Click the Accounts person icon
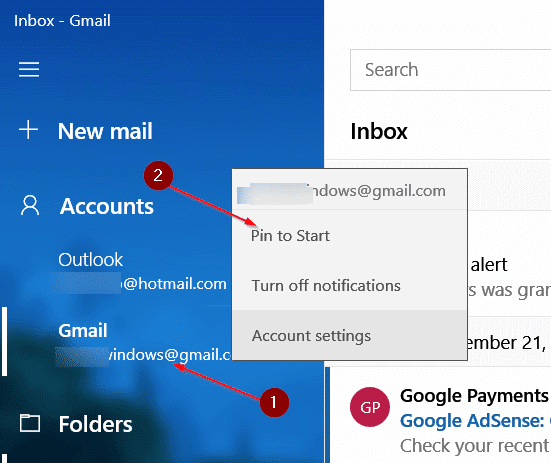Viewport: 551px width, 463px height. (30, 206)
